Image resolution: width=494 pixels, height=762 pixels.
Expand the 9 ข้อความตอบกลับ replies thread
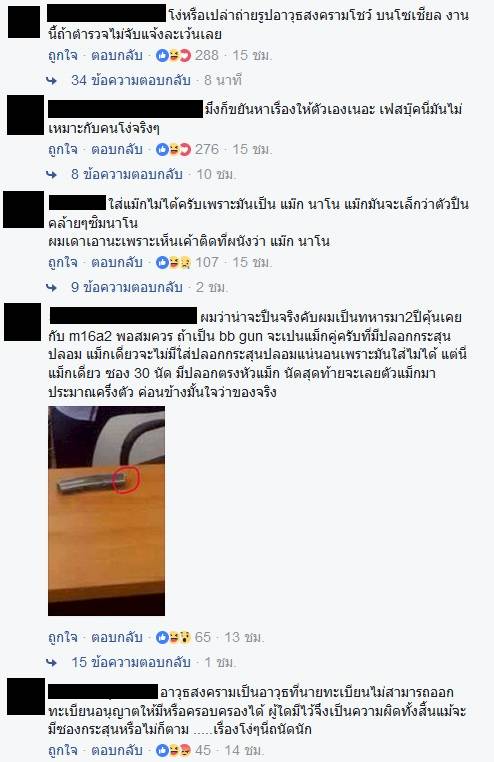[x=127, y=287]
